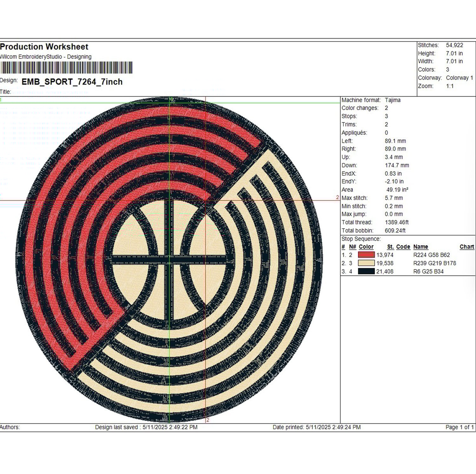Click the Colors value "3"
Image resolution: width=476 pixels, height=474 pixels.
pyautogui.click(x=447, y=69)
